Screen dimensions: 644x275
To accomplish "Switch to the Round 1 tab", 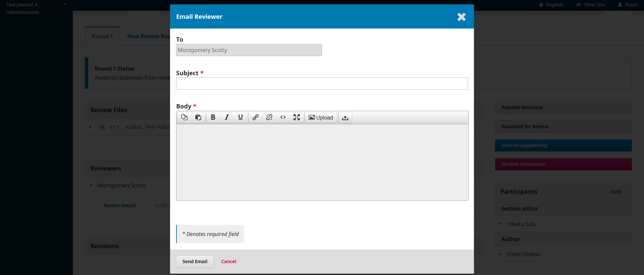I will pos(102,36).
